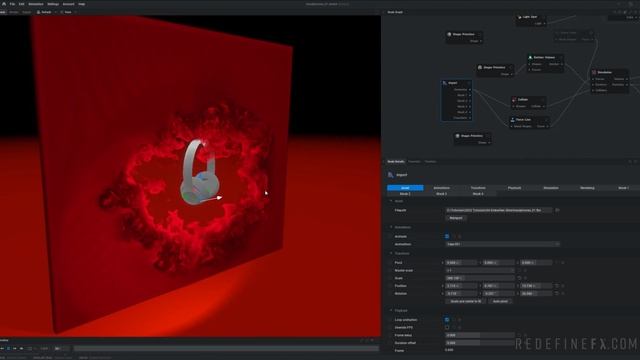Toggle the Loop animation checkbox
Image resolution: width=640 pixels, height=360 pixels.
[447, 320]
